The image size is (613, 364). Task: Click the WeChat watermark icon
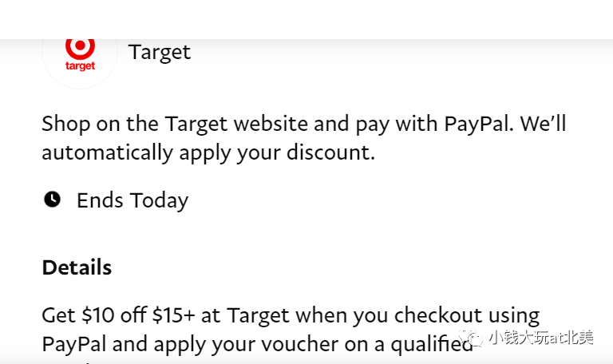coord(472,337)
